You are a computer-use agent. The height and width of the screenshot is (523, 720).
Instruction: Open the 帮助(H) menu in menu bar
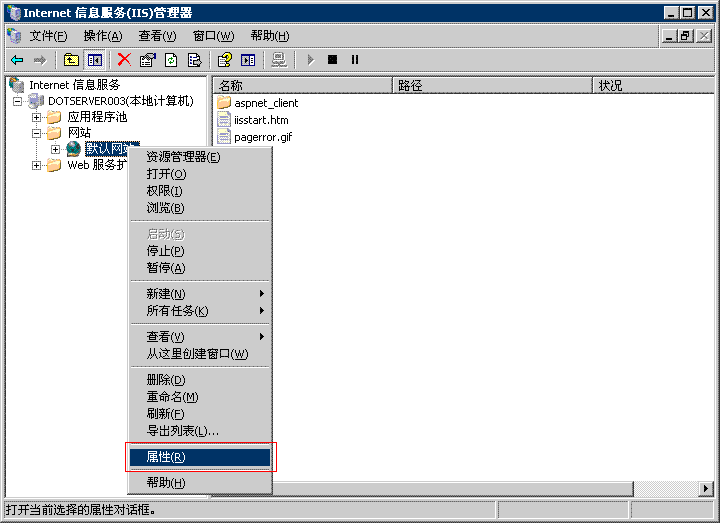click(x=270, y=36)
